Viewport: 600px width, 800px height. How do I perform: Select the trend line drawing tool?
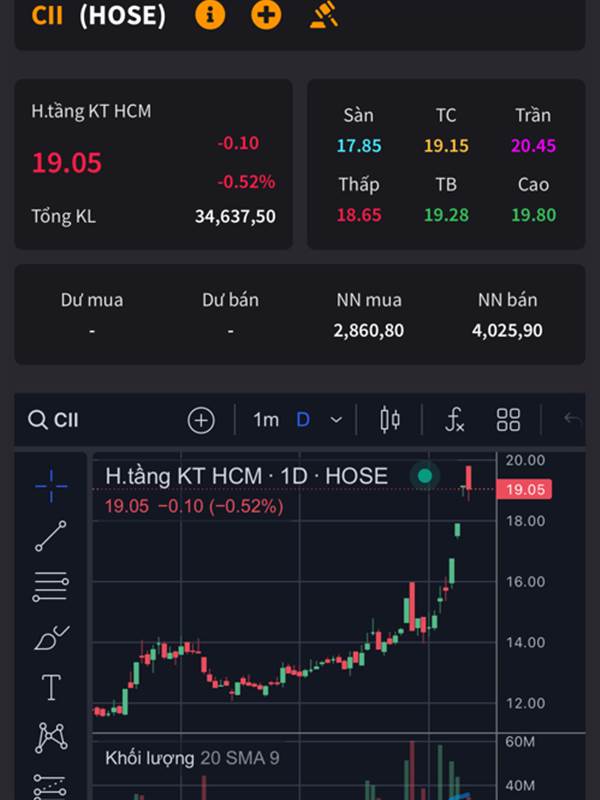click(x=51, y=536)
